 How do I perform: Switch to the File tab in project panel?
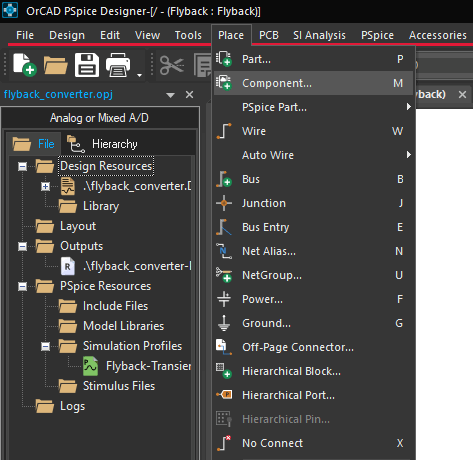pos(34,144)
